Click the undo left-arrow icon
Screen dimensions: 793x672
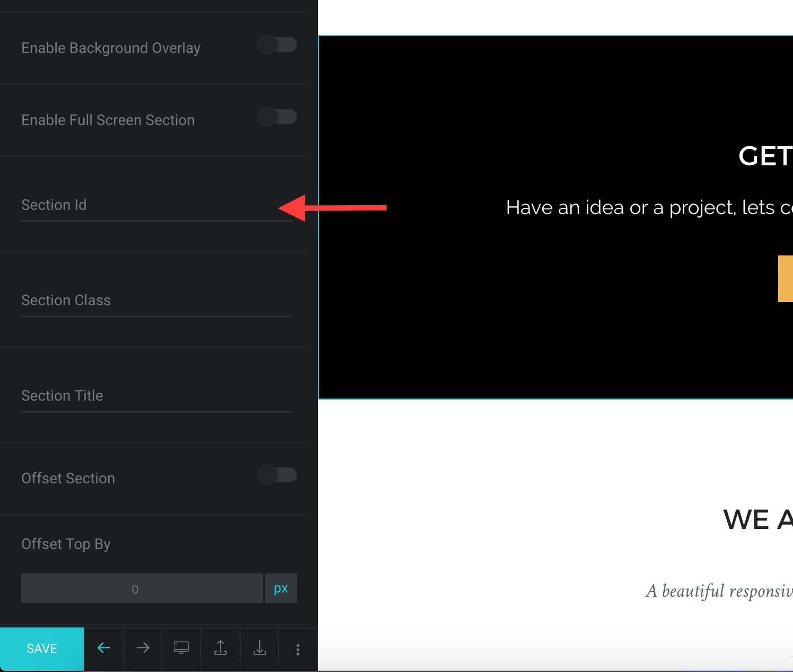coord(104,648)
